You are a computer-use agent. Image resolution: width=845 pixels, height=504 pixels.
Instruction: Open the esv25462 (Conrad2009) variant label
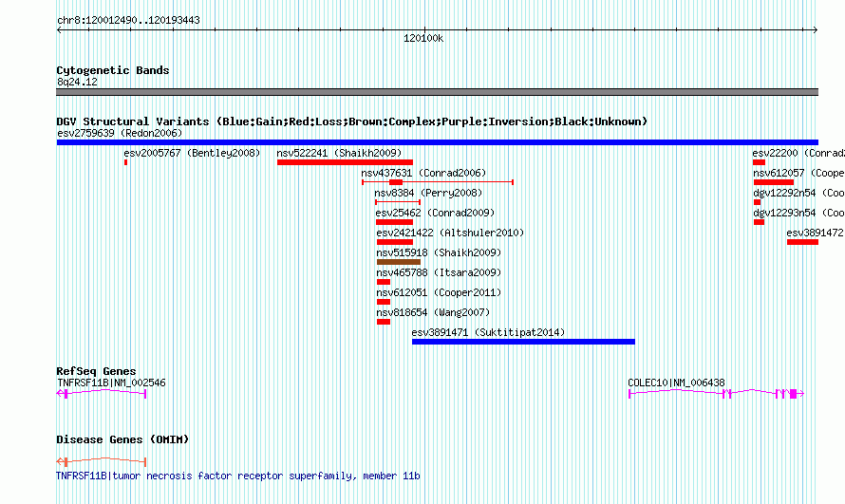[435, 213]
